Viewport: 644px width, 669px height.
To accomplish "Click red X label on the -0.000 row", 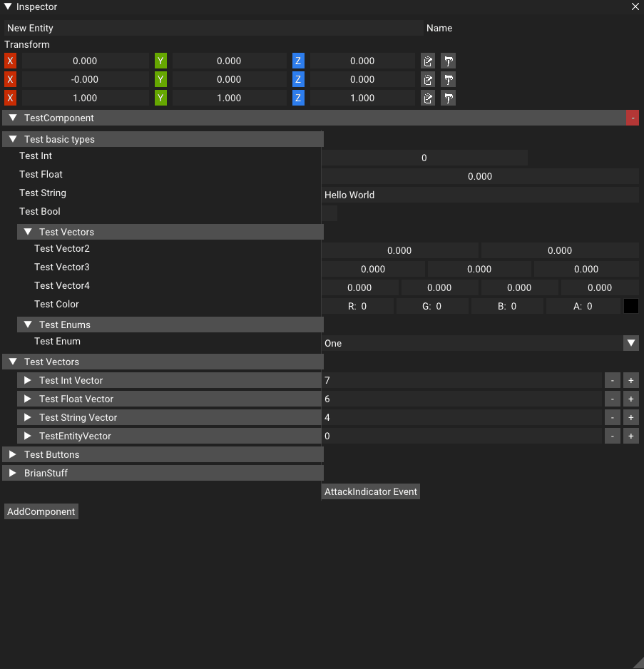I will (x=10, y=79).
